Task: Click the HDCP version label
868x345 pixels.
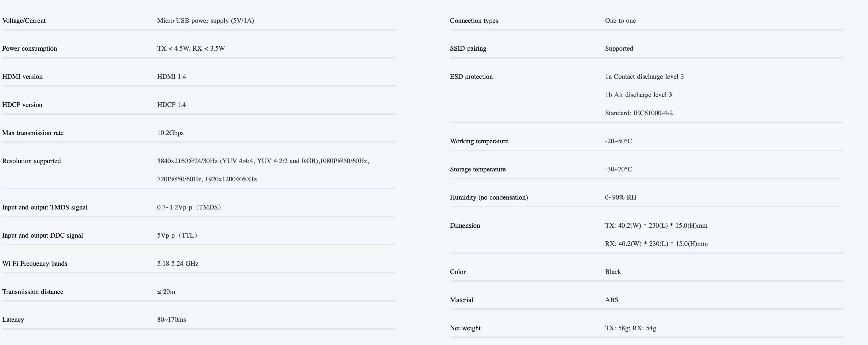Action: click(x=22, y=105)
